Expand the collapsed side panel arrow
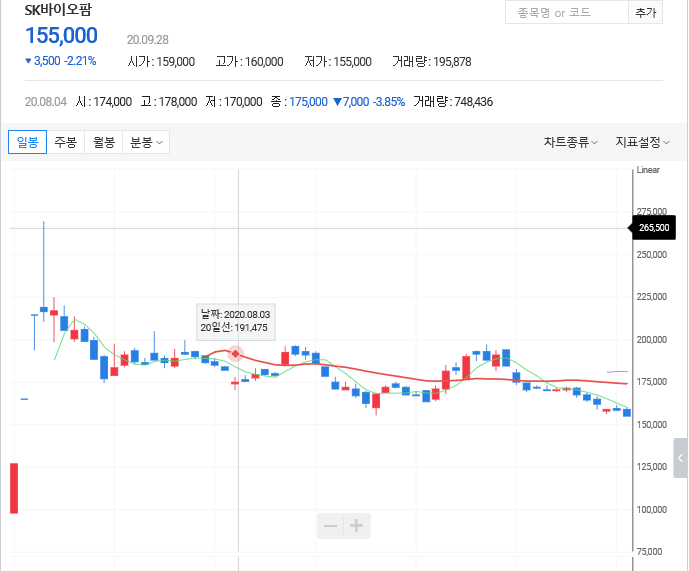 680,458
